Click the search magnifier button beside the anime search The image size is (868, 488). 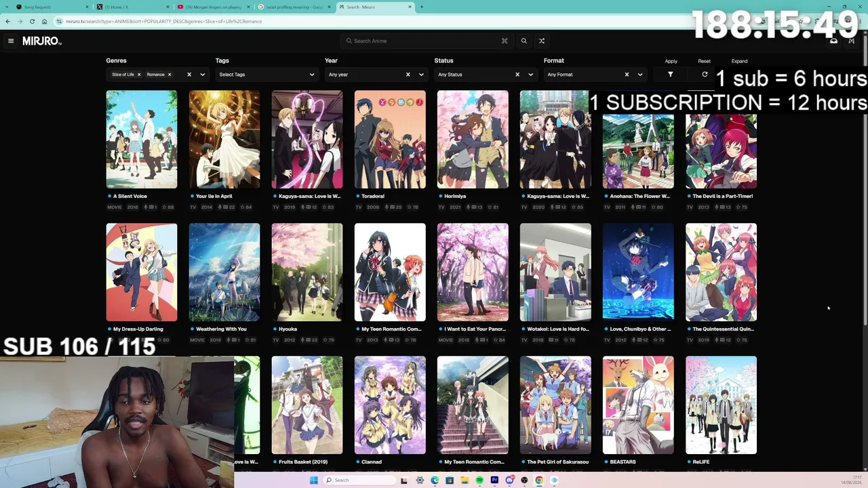point(524,41)
